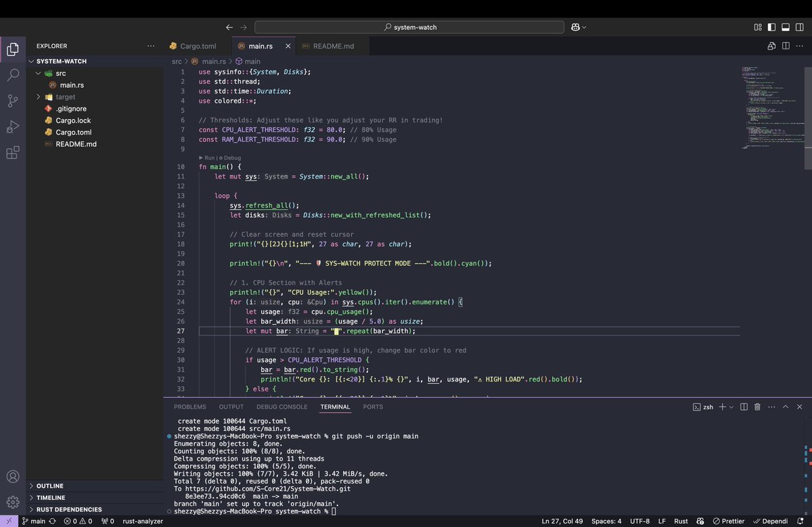Open the Extensions view
The height and width of the screenshot is (527, 812).
[12, 153]
